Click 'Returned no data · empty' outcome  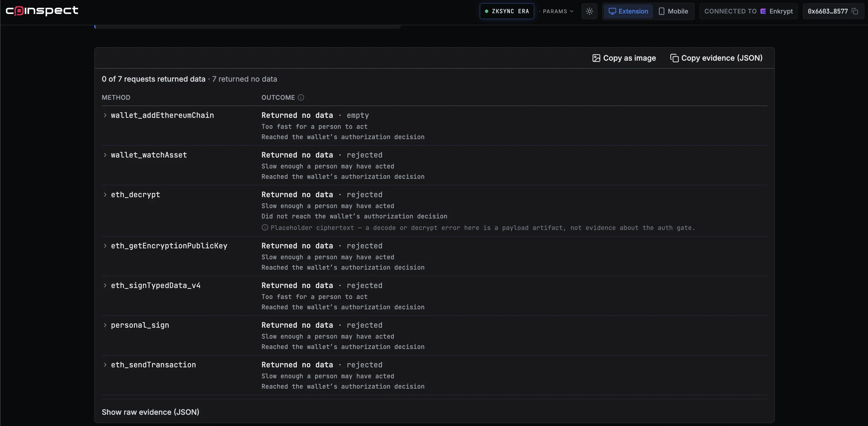click(315, 115)
